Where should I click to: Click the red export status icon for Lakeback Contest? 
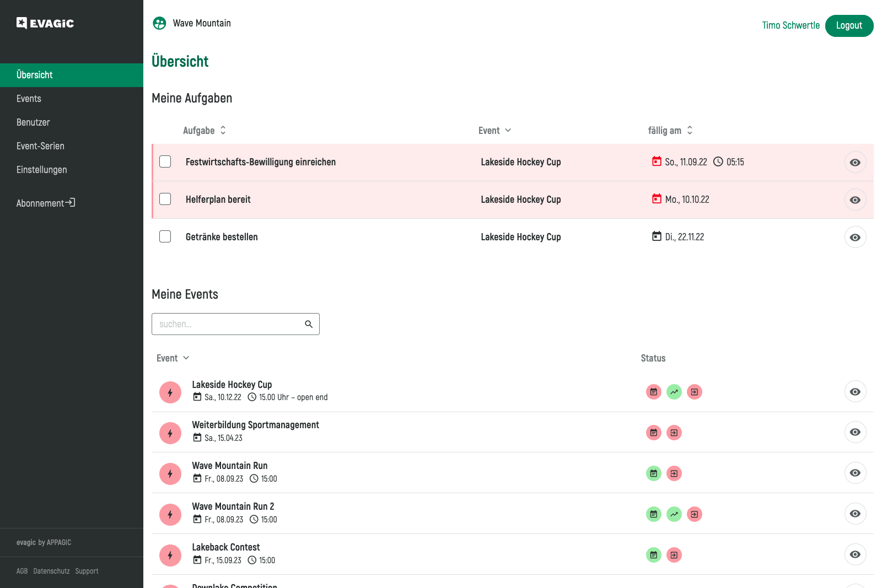[x=674, y=555]
